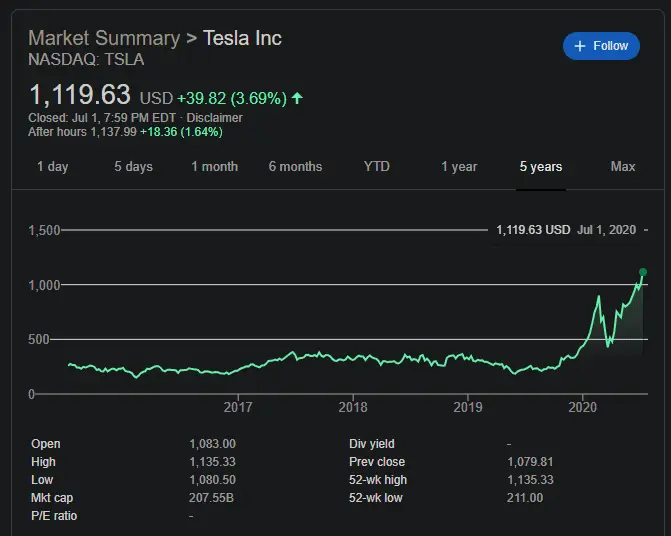Click the chart spike in early 2020
This screenshot has height=536, width=671.
(598, 297)
